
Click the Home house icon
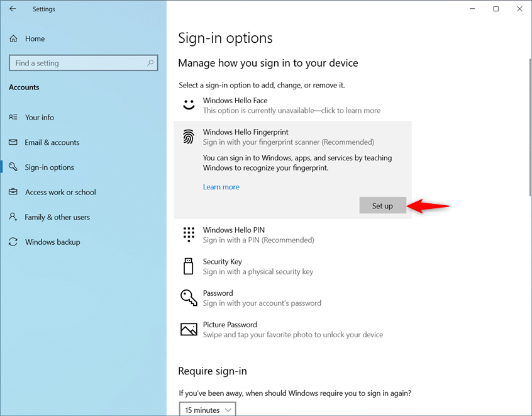(13, 39)
